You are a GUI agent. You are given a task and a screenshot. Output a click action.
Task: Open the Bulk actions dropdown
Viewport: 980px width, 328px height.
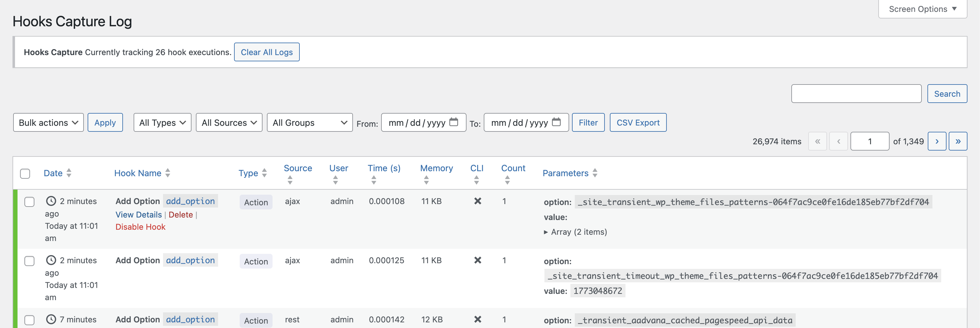pos(48,122)
